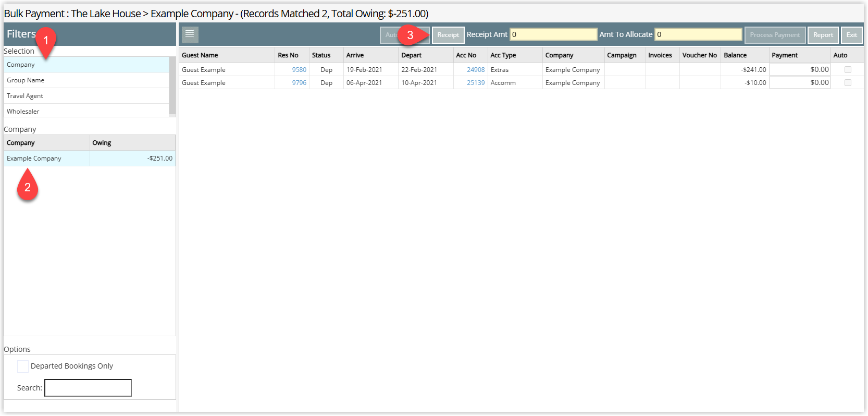Select Group Name in the Selection list
Screen dimensions: 868x416
(x=86, y=80)
